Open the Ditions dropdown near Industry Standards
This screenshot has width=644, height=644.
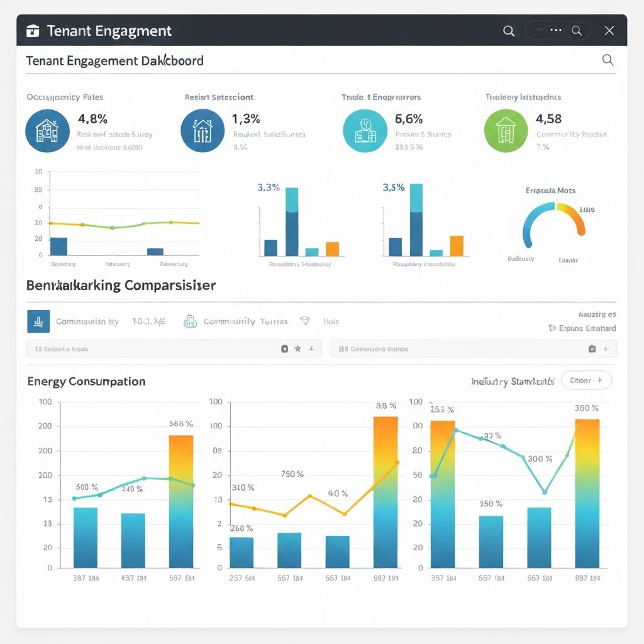click(586, 380)
